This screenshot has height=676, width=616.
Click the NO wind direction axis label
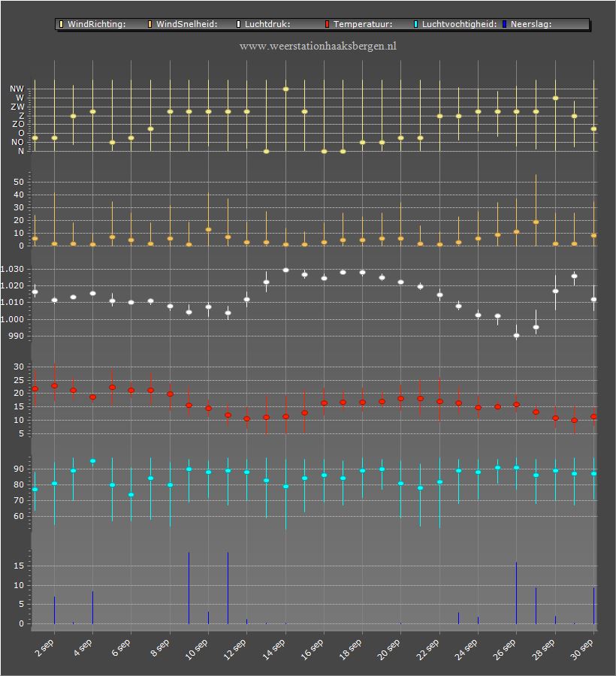[x=17, y=142]
